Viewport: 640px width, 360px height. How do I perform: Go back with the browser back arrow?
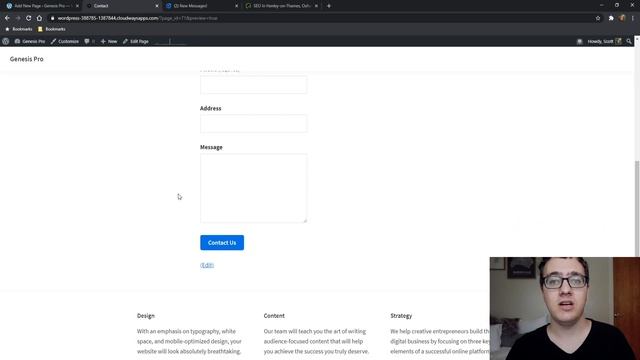[x=7, y=18]
